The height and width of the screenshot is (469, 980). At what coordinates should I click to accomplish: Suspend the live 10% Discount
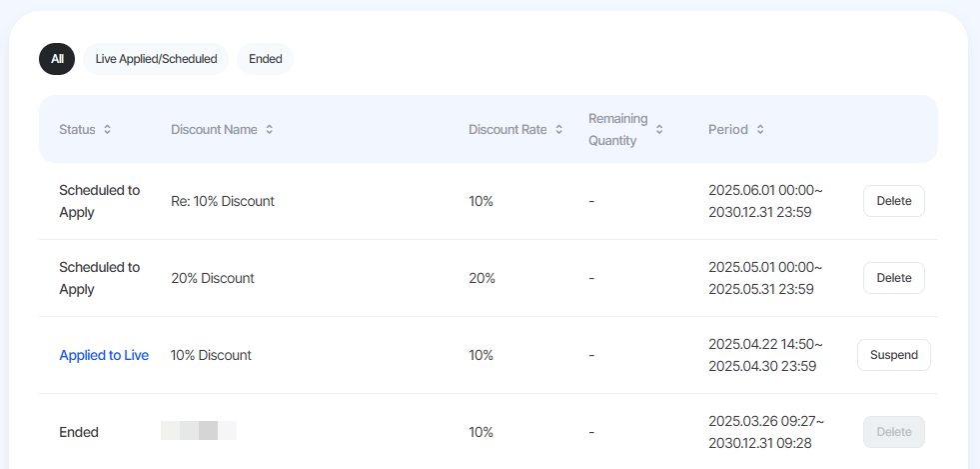pyautogui.click(x=894, y=355)
